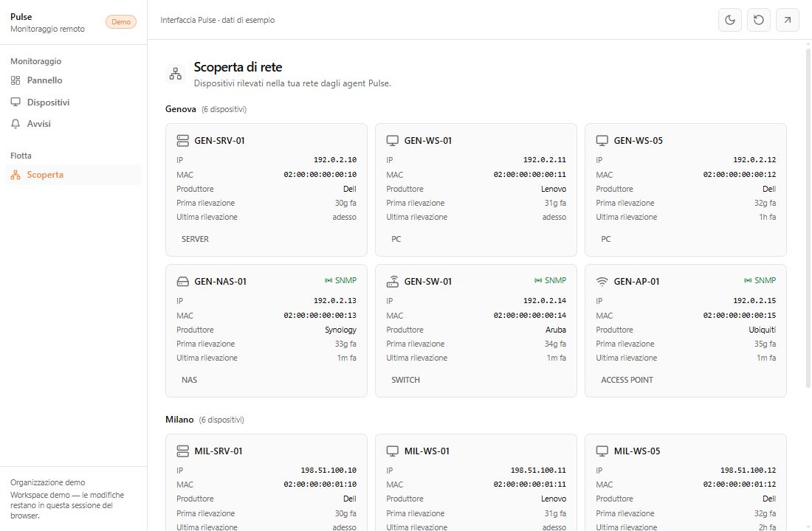Image resolution: width=812 pixels, height=531 pixels.
Task: Click the server icon beside MIL-SRV-01
Action: pos(183,451)
